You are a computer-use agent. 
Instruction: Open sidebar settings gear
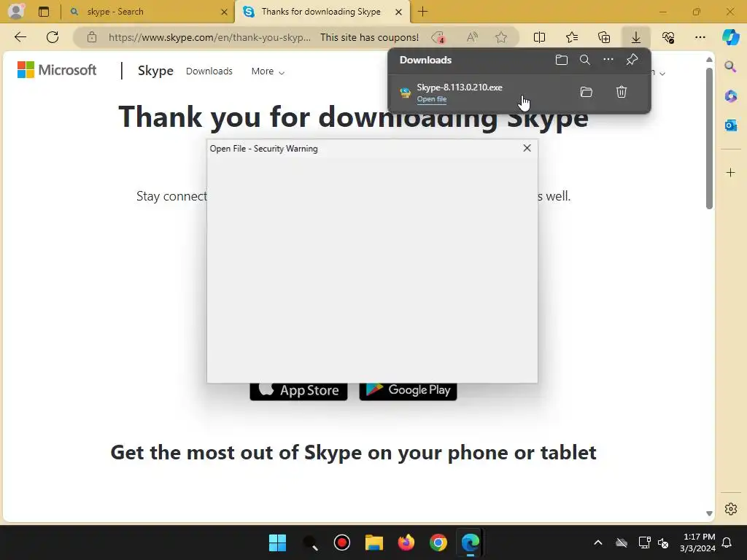click(x=730, y=508)
